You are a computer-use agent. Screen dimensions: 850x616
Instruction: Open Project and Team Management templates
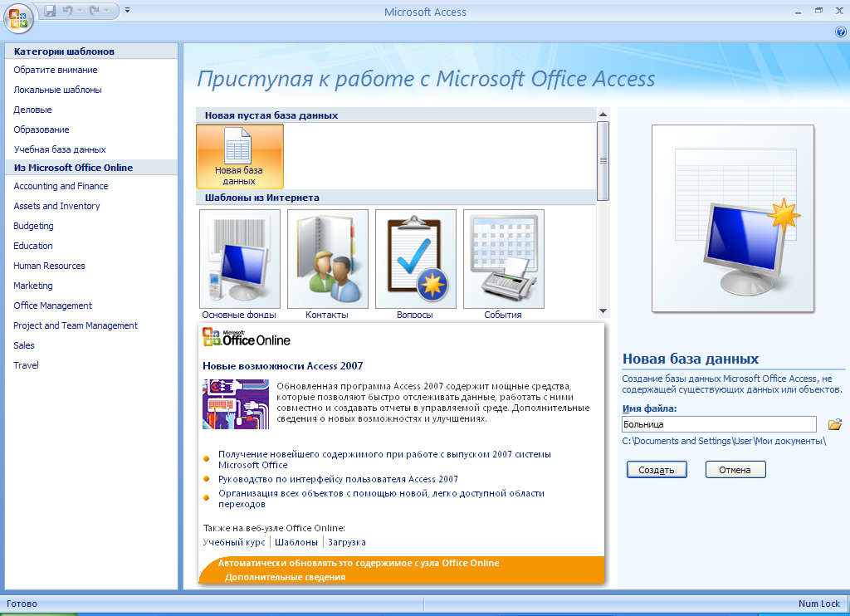[x=76, y=325]
